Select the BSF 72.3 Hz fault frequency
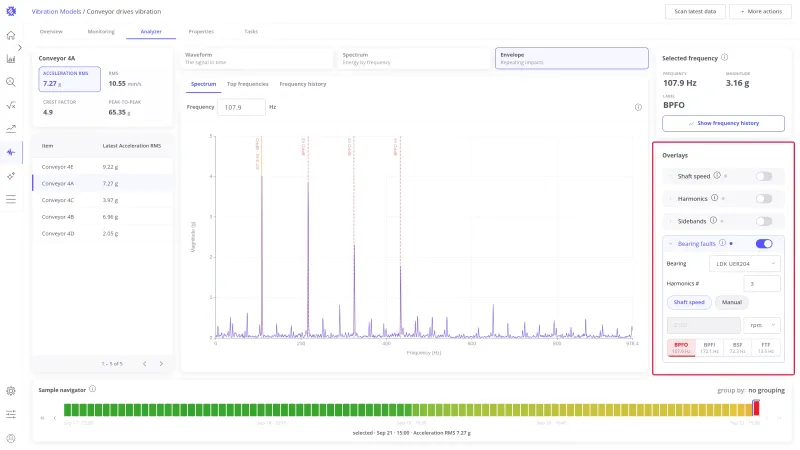The image size is (800, 450). (x=737, y=348)
